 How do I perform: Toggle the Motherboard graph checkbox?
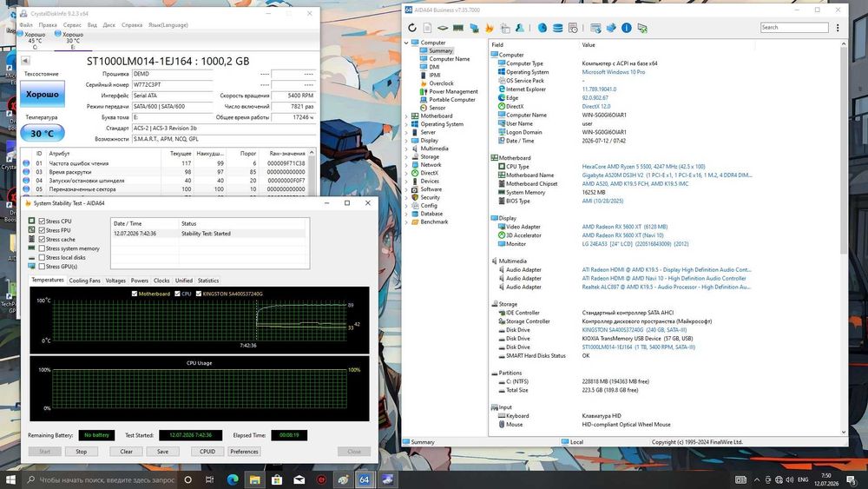(x=135, y=294)
